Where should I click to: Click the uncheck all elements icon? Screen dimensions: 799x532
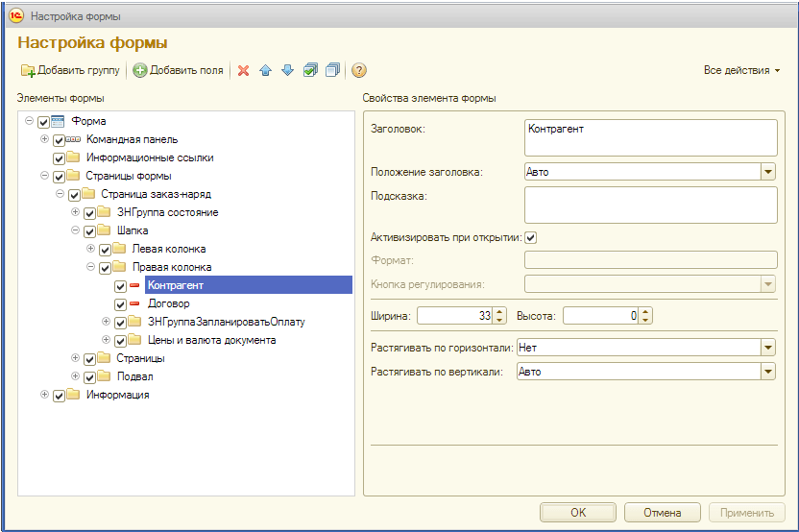click(332, 70)
